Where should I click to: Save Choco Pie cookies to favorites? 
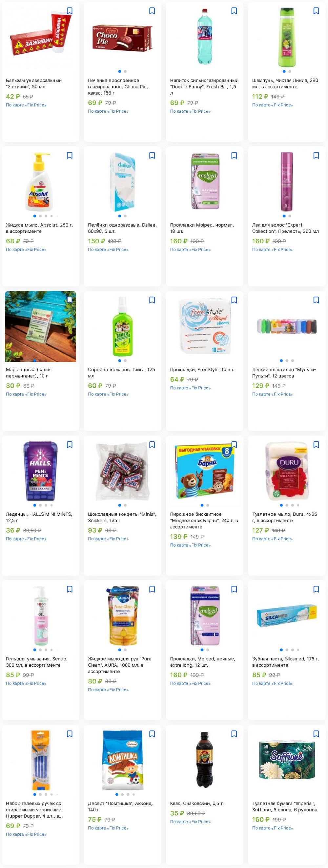[152, 11]
